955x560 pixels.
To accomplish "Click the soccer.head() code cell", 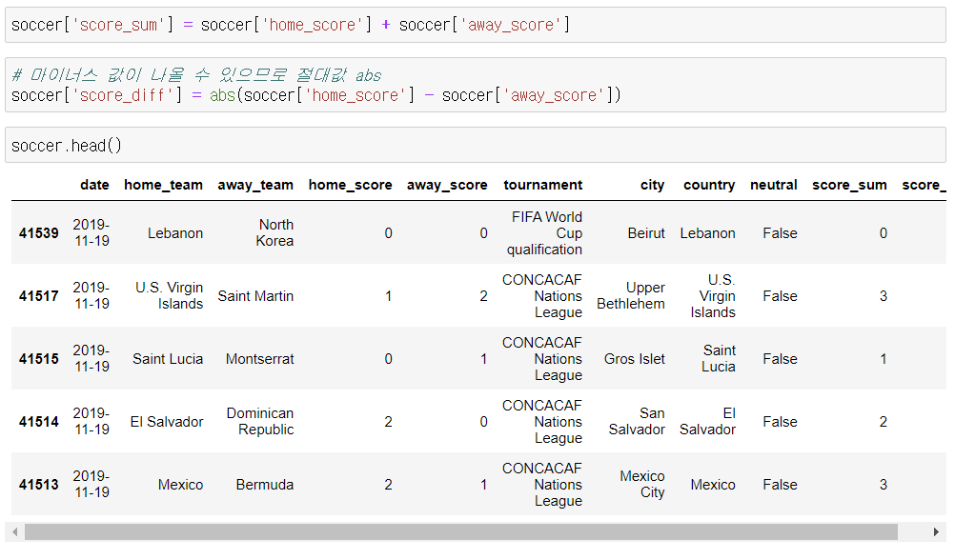I will point(475,146).
